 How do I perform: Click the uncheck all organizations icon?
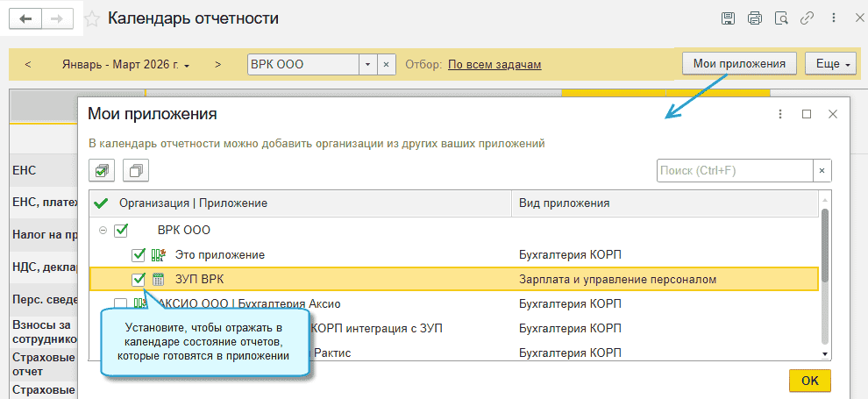coord(135,170)
